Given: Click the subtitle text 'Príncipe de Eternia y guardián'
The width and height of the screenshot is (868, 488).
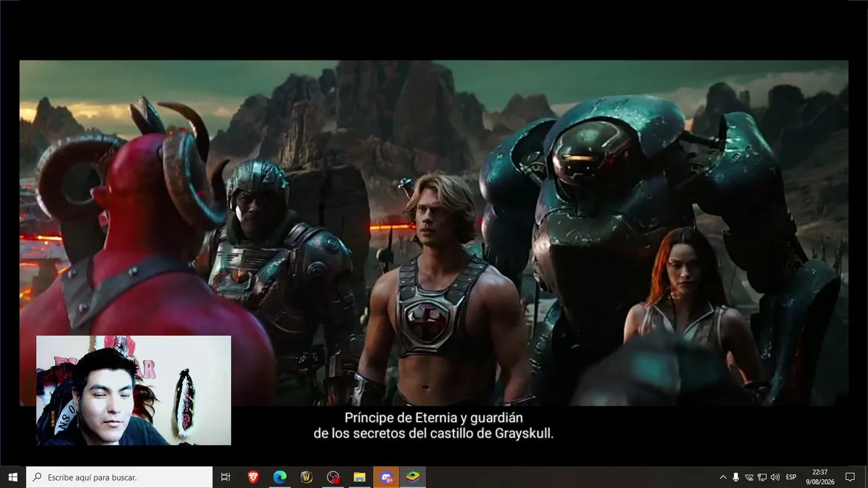Looking at the screenshot, I should (434, 418).
